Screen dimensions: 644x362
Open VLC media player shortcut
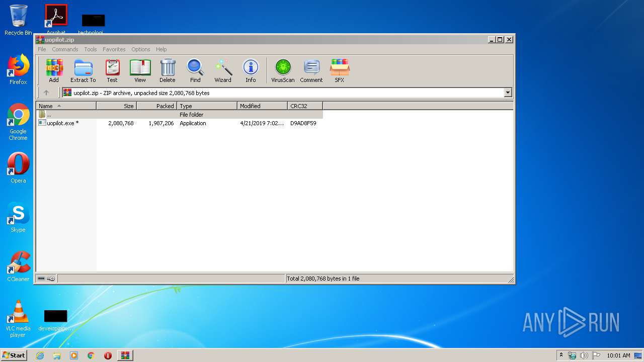pos(18,319)
